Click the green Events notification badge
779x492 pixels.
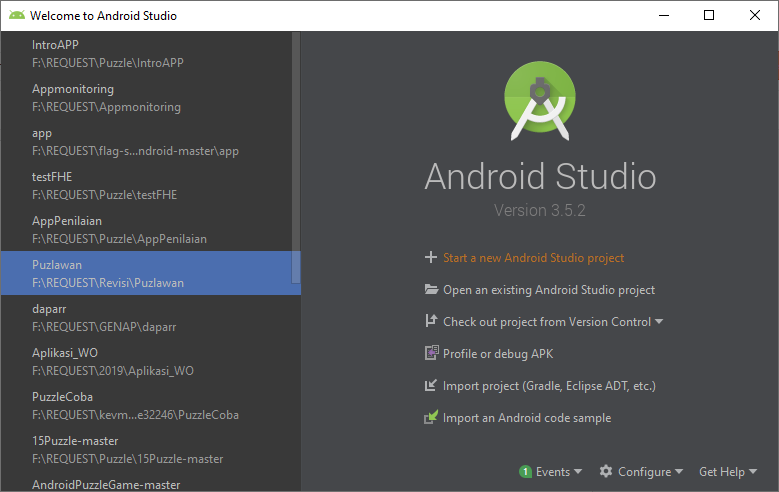[x=525, y=471]
